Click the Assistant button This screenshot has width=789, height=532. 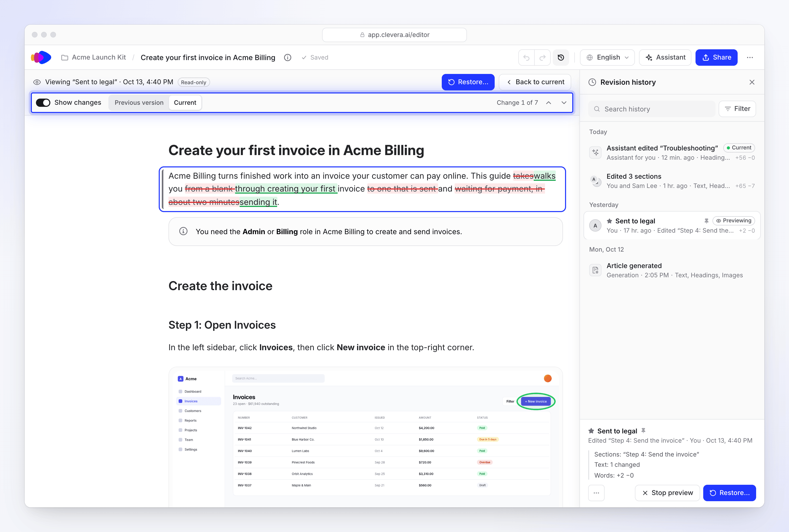665,58
